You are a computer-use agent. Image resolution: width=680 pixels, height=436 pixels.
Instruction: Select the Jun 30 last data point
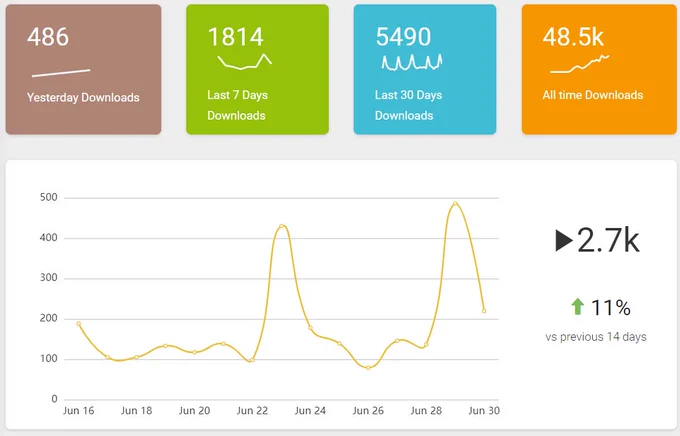pos(484,311)
